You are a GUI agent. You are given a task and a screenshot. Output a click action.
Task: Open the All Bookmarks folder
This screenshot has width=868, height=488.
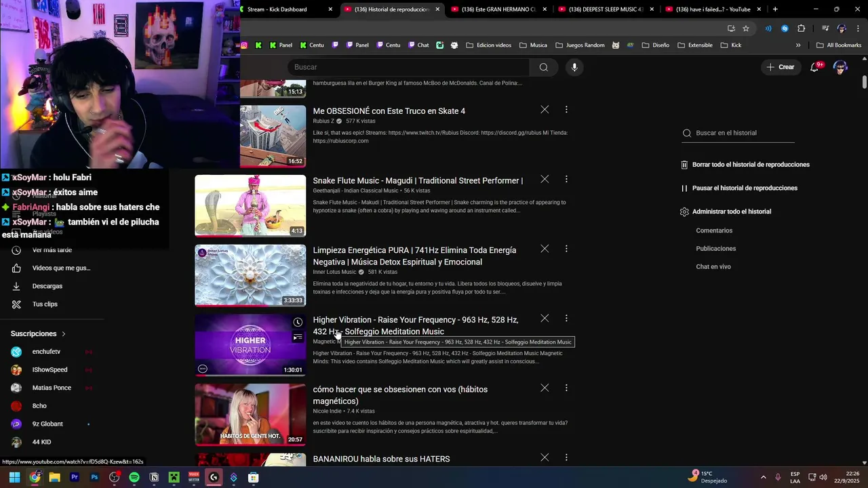point(839,45)
